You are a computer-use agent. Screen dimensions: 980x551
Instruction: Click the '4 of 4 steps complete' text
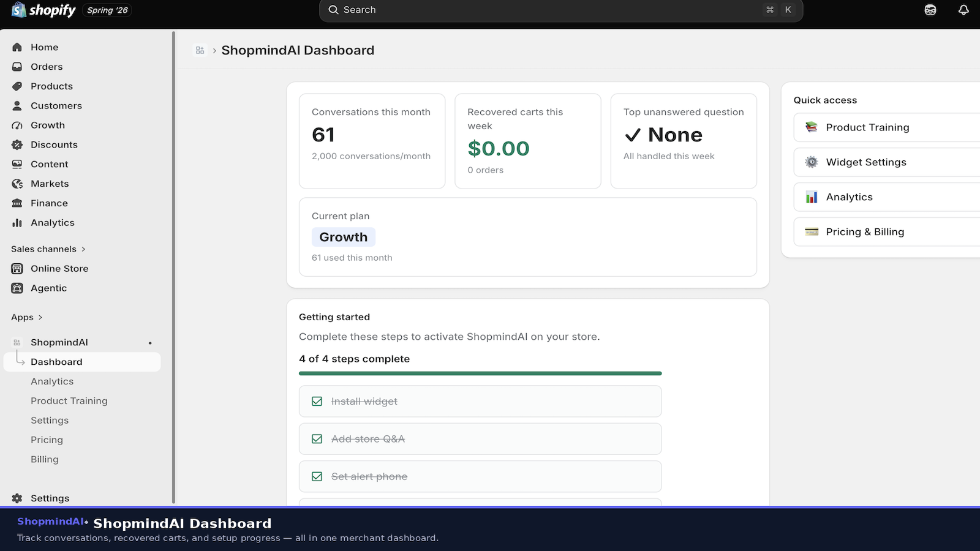pos(355,359)
